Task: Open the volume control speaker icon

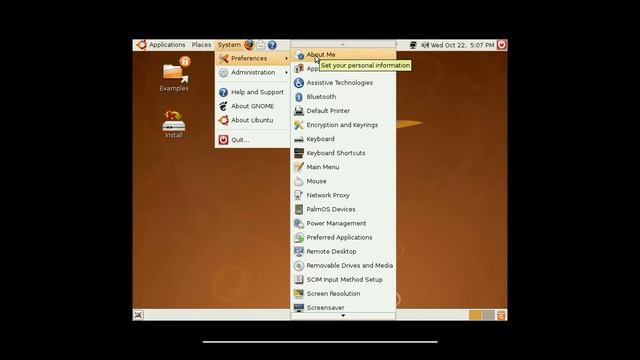Action: point(424,45)
